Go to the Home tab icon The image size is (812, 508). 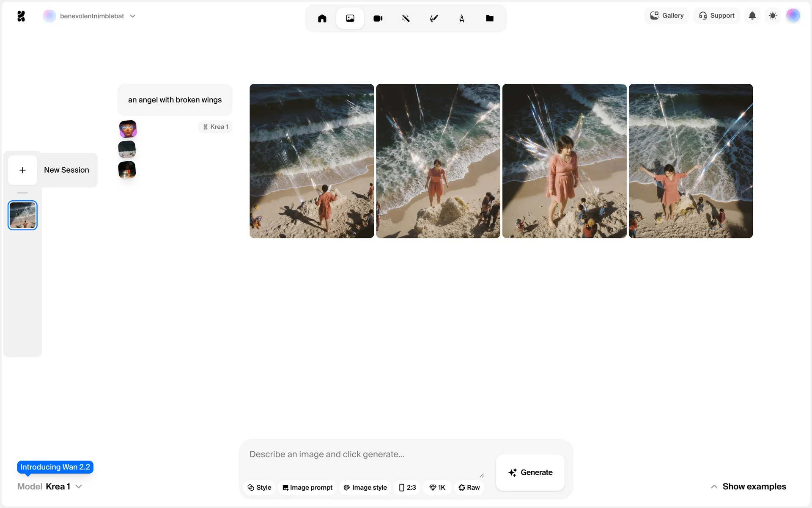[322, 18]
